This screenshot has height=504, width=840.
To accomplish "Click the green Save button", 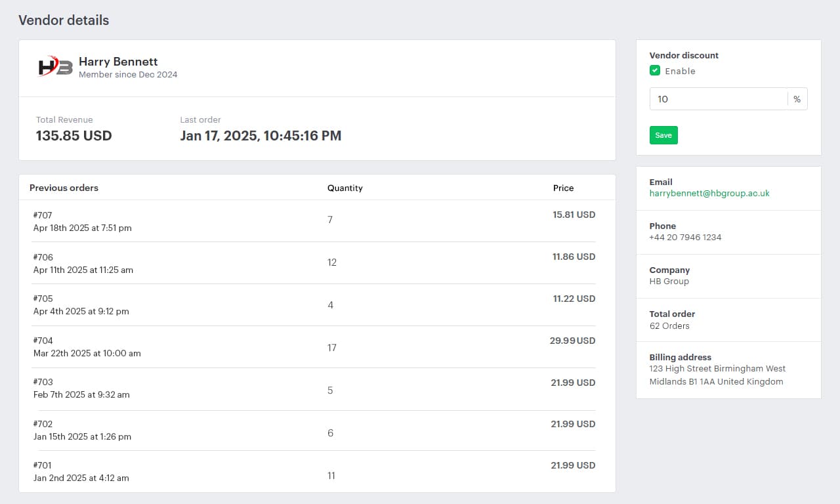I will pos(663,135).
